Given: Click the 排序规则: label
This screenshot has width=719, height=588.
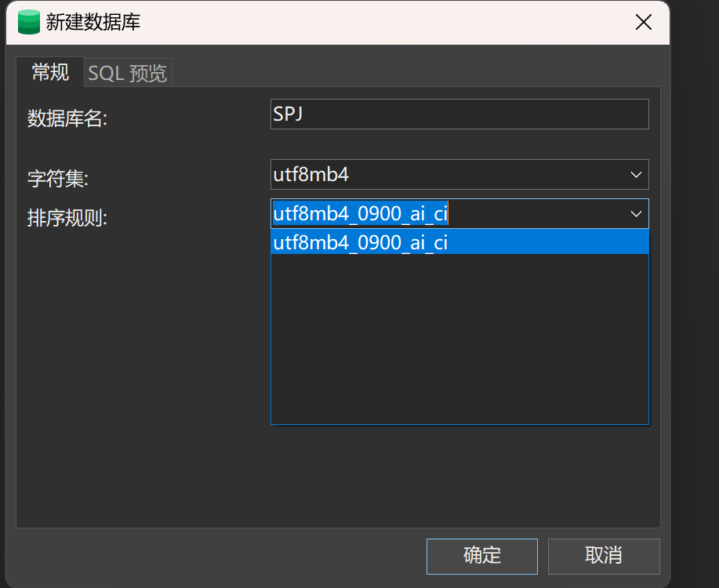Looking at the screenshot, I should [x=67, y=218].
